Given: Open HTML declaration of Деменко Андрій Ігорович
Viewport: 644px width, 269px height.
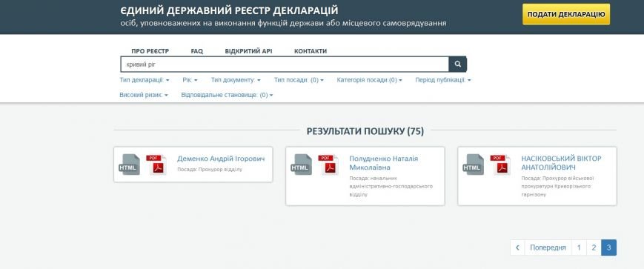Looking at the screenshot, I should [x=129, y=165].
